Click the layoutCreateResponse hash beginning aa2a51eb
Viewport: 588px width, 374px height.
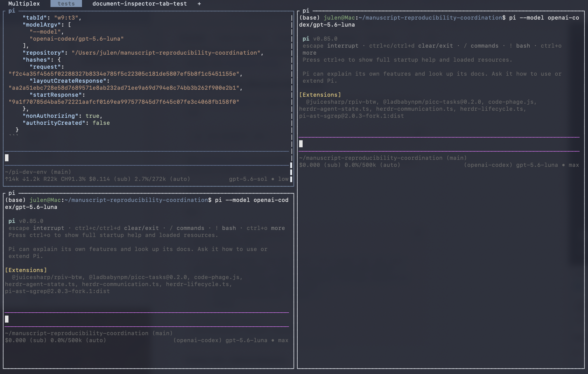click(124, 88)
